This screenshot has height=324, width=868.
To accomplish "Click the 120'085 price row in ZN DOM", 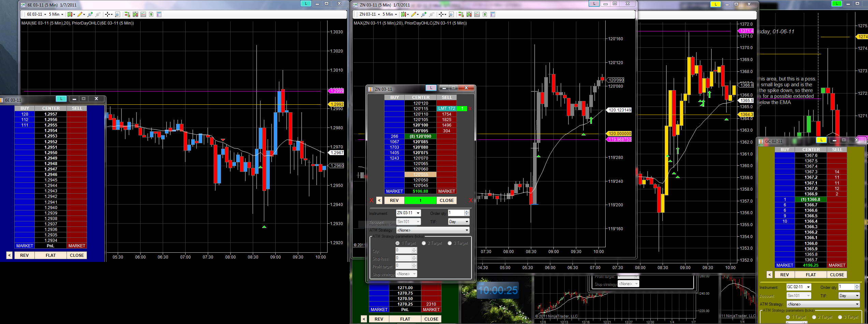I will 420,142.
